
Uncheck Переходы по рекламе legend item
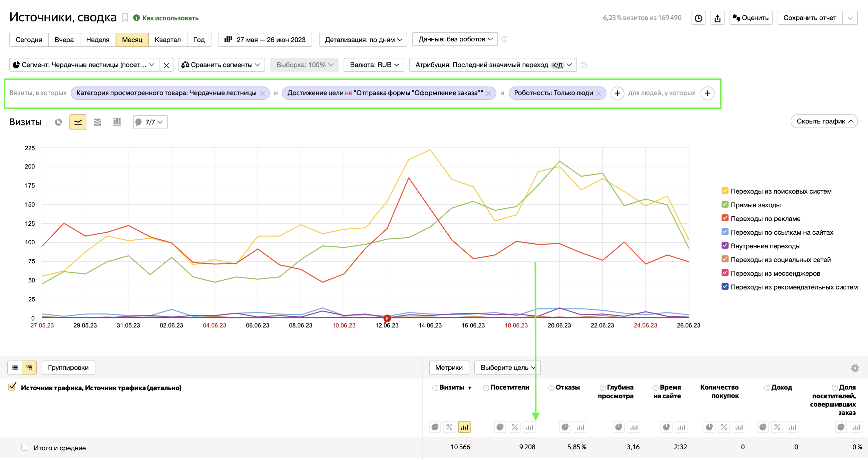(x=725, y=218)
